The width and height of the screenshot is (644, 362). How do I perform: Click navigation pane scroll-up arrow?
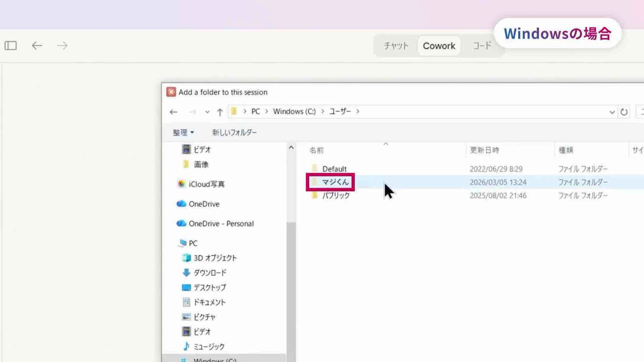291,148
